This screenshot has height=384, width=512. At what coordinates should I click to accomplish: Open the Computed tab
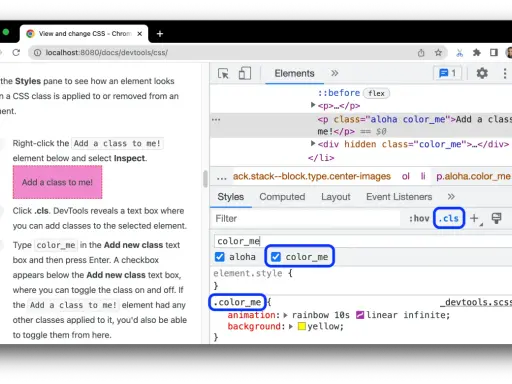pos(282,197)
